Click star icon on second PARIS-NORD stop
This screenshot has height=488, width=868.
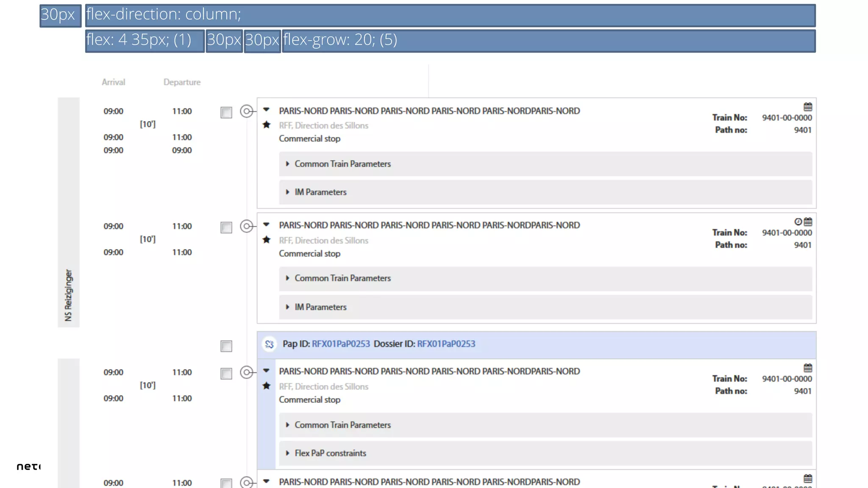click(267, 240)
